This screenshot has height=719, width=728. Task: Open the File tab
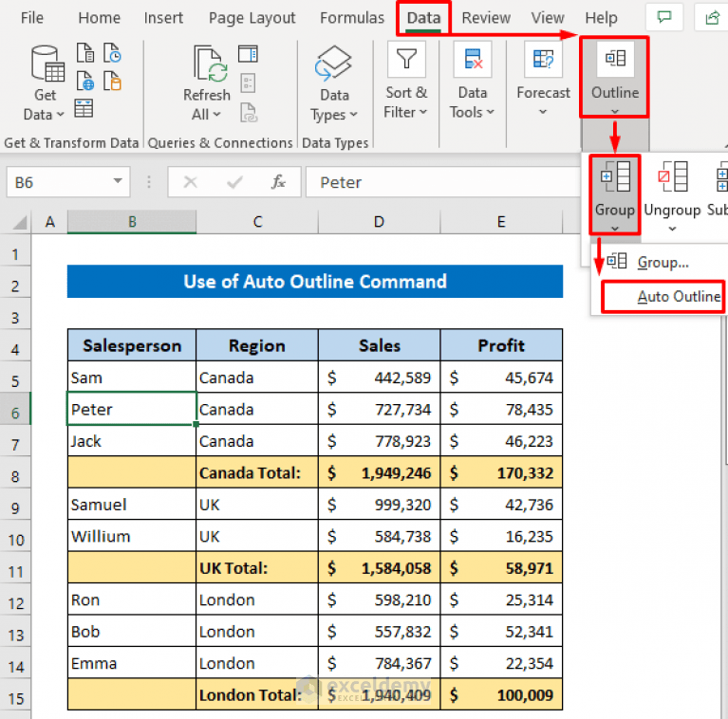tap(32, 18)
